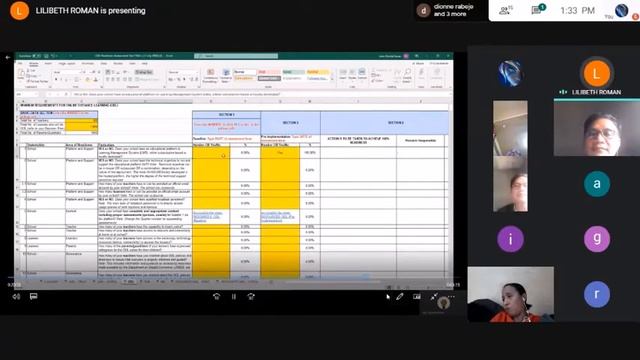Mute the video player volume icon
The width and height of the screenshot is (640, 360).
(16, 296)
